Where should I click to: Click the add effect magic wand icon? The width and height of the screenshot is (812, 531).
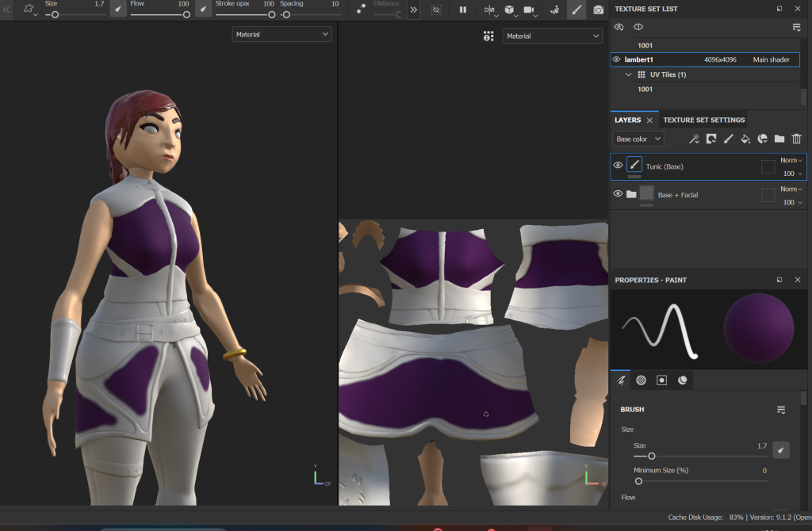tap(694, 139)
